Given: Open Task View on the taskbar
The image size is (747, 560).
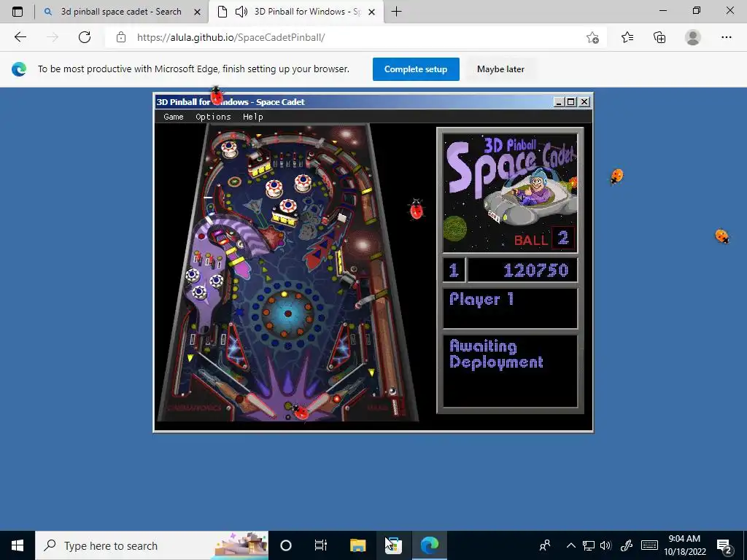Looking at the screenshot, I should coord(321,545).
